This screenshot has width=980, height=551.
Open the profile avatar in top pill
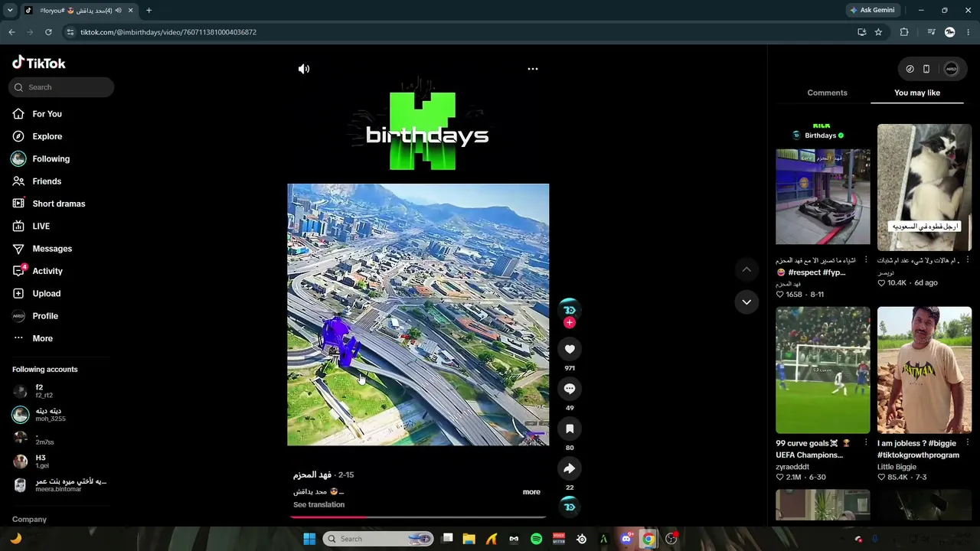(951, 69)
